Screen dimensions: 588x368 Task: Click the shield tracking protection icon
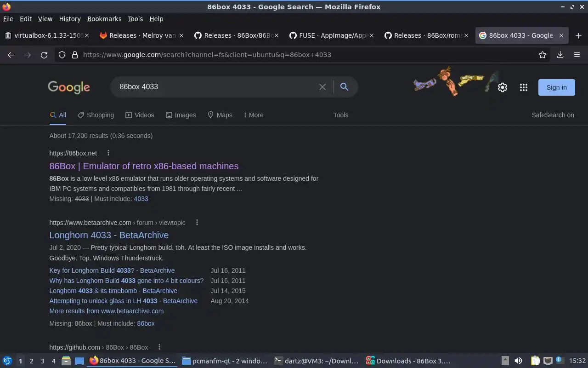tap(62, 55)
